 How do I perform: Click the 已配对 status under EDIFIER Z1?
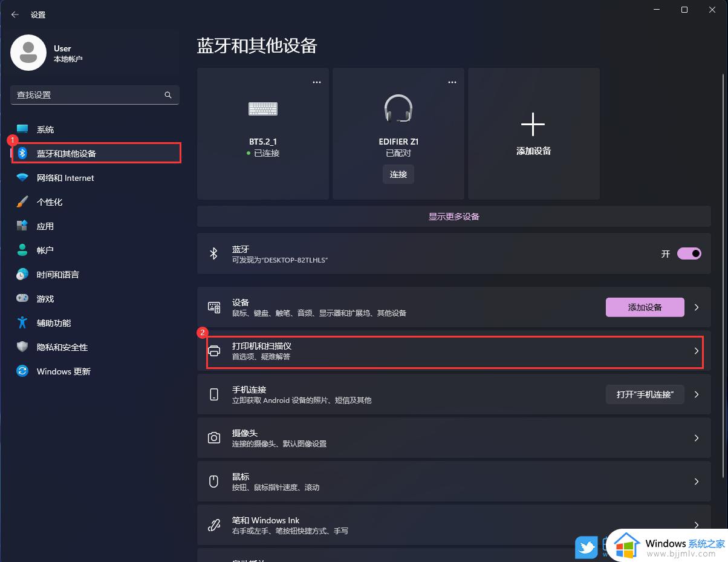click(398, 153)
